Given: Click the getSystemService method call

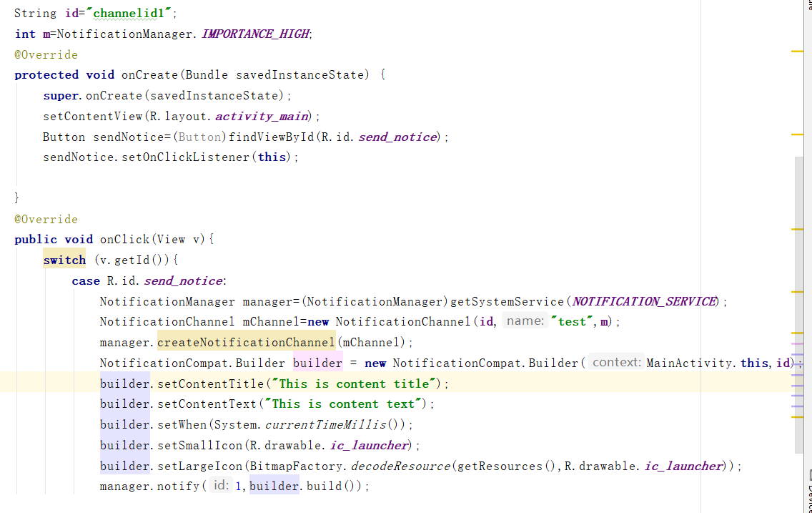Looking at the screenshot, I should point(507,301).
